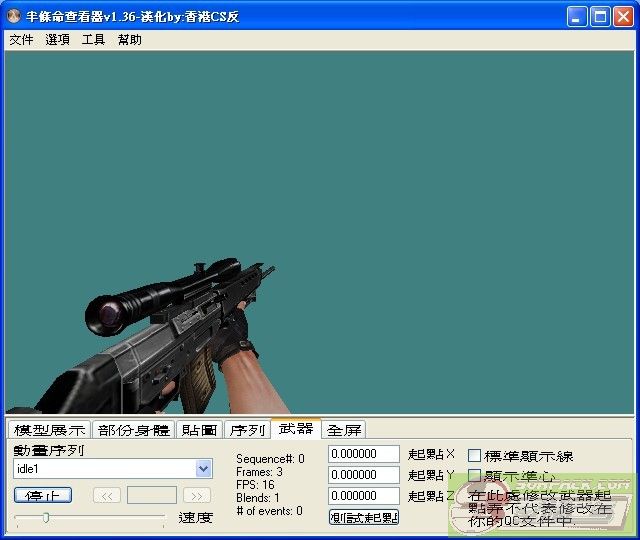
Task: Open the 選項 menu
Action: 57,40
